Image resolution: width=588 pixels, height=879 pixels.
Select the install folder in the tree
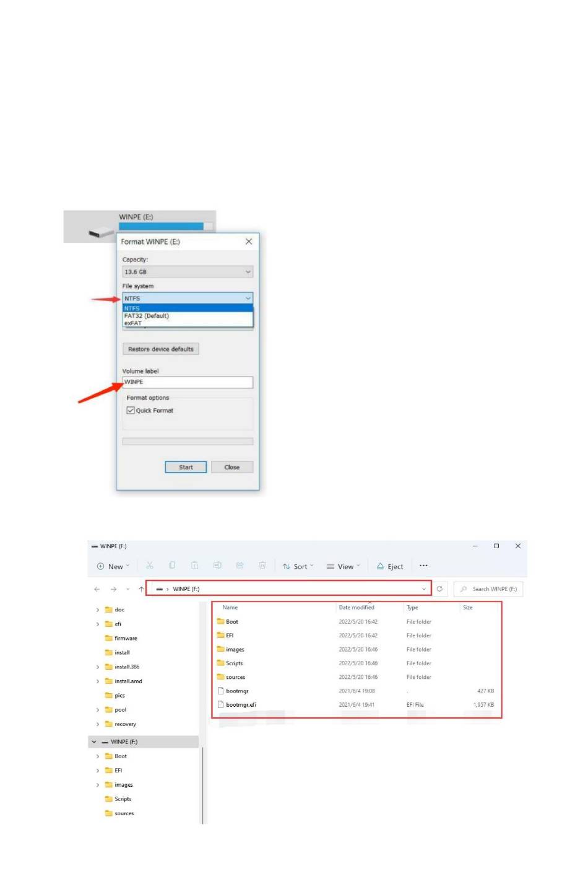(x=122, y=653)
